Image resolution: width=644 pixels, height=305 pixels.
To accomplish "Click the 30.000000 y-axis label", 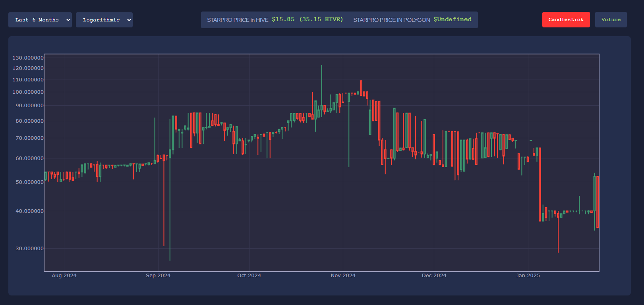I will tap(30, 249).
